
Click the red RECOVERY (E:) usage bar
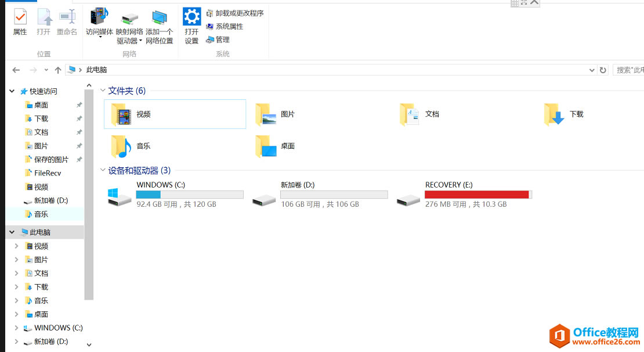[x=479, y=195]
